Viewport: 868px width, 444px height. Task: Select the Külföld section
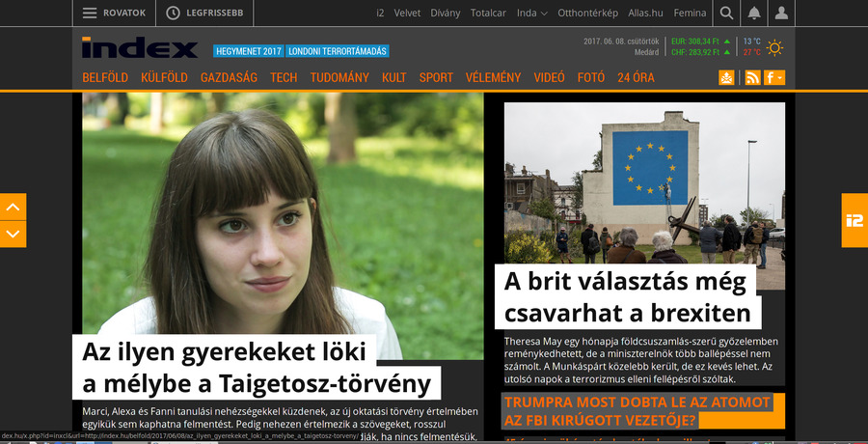coord(164,77)
